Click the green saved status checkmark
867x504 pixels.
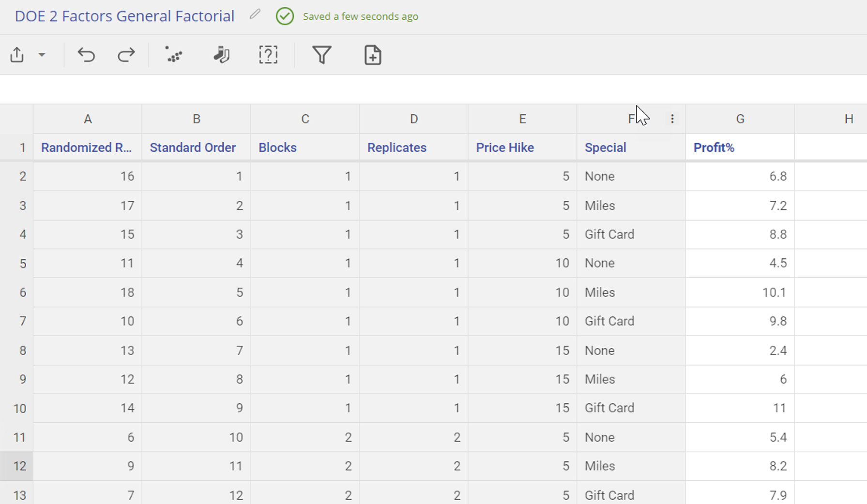click(285, 16)
